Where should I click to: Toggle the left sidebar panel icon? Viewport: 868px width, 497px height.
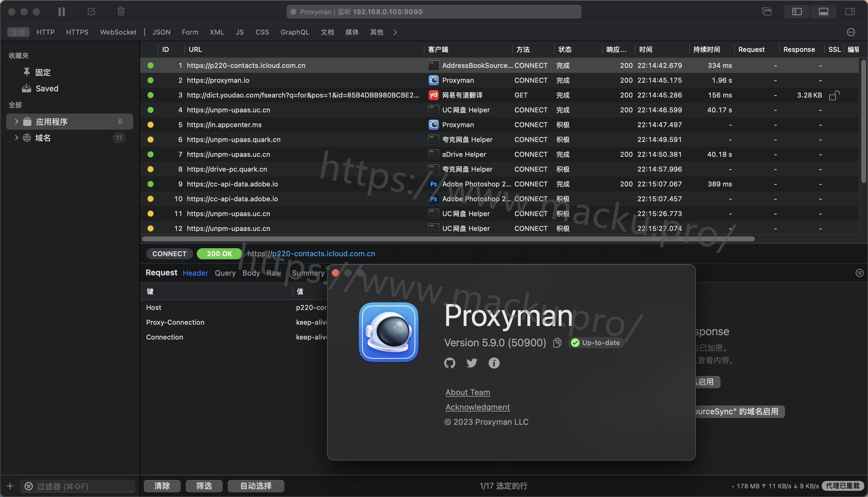[x=797, y=12]
